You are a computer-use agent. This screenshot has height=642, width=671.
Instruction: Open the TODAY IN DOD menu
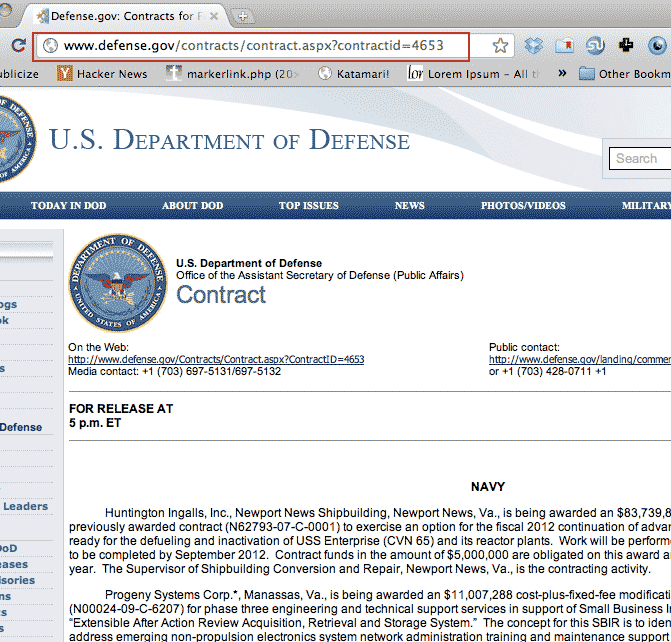(x=68, y=205)
